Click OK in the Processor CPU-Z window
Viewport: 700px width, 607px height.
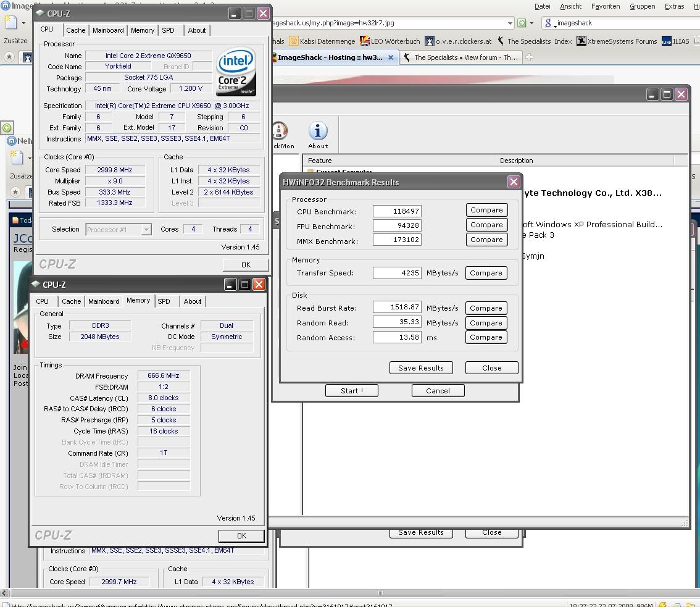(x=246, y=265)
